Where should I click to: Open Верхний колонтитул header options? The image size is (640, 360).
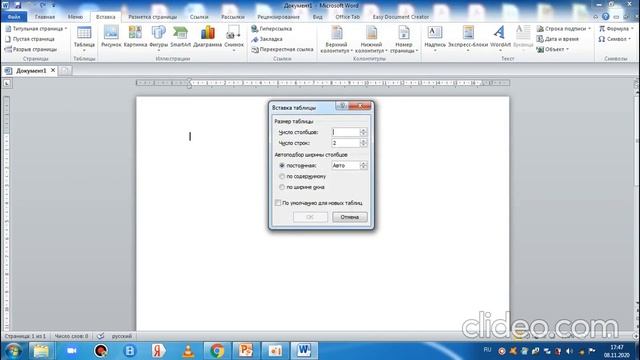(x=337, y=39)
